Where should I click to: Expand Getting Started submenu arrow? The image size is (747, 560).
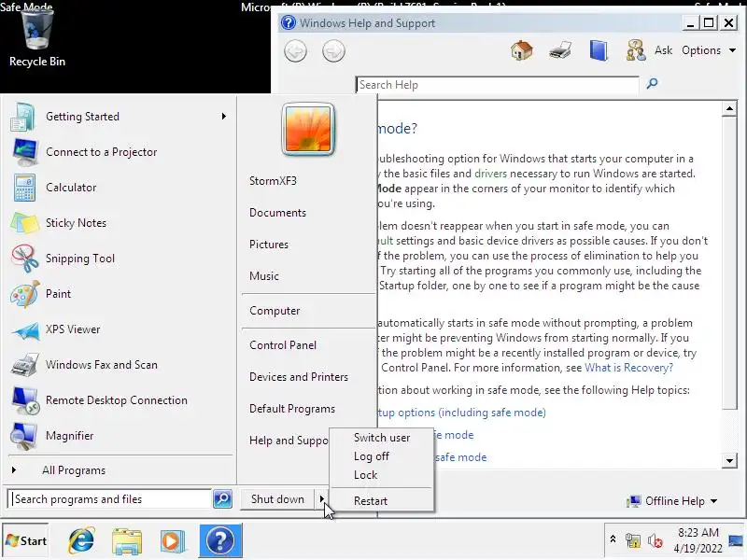[x=223, y=116]
